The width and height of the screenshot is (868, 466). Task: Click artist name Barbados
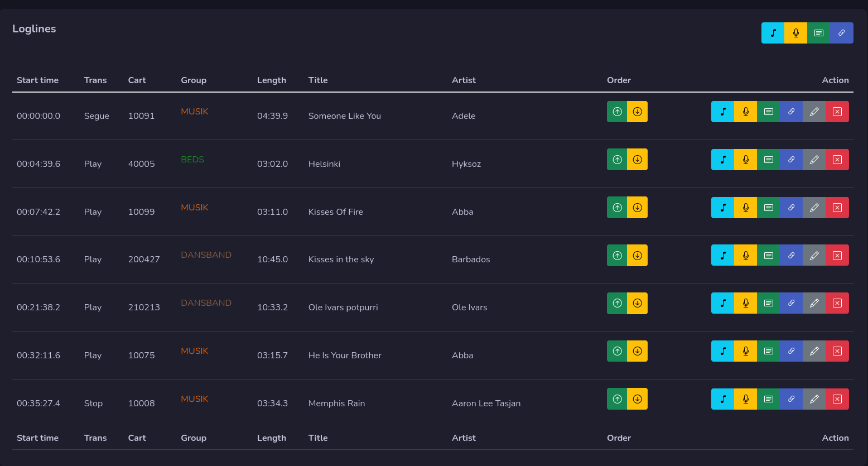click(471, 260)
